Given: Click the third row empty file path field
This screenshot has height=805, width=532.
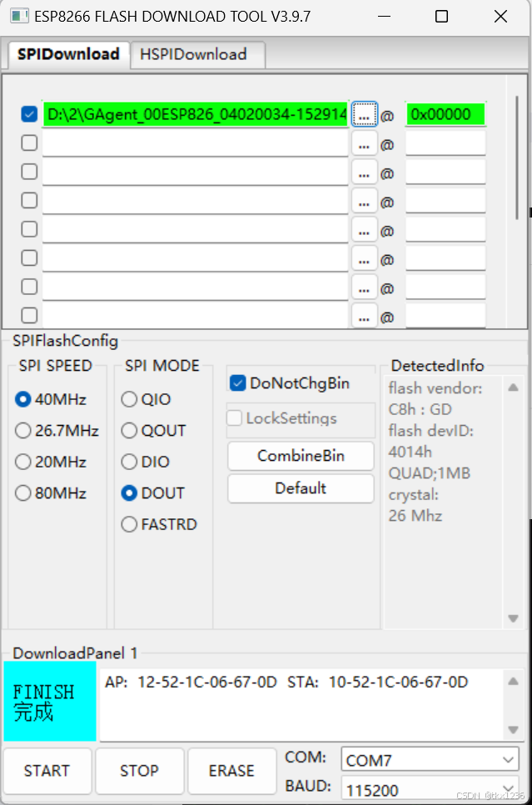Looking at the screenshot, I should coord(195,172).
